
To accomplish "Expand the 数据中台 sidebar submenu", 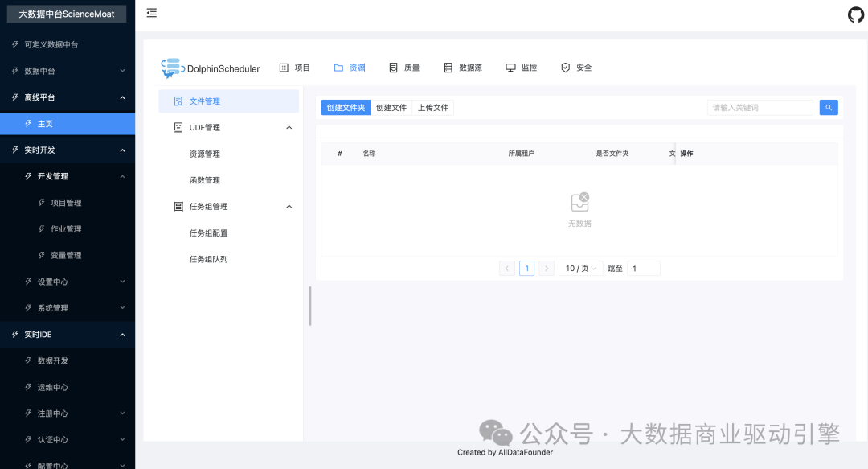I will tap(122, 71).
